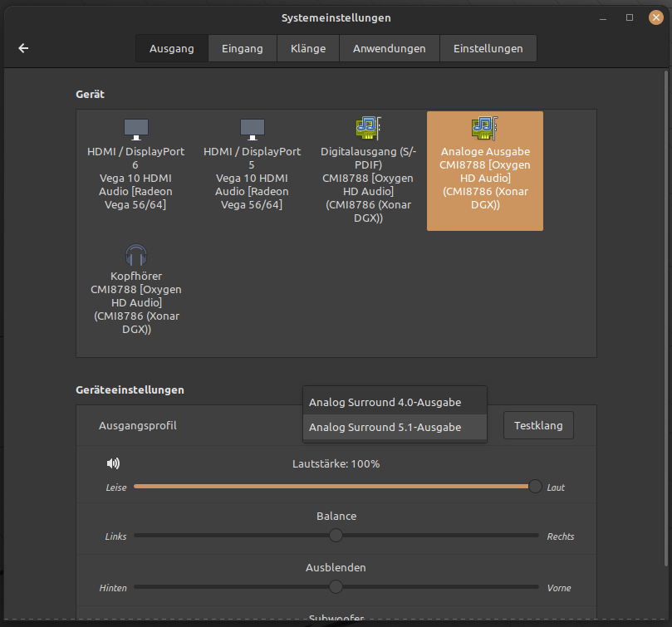Open the Eingang tab

coord(243,48)
